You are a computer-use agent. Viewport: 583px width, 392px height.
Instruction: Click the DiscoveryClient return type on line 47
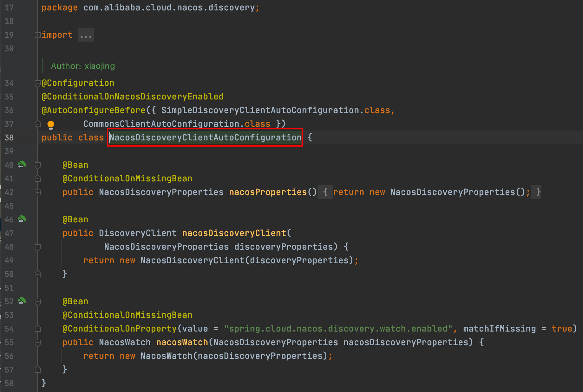138,233
